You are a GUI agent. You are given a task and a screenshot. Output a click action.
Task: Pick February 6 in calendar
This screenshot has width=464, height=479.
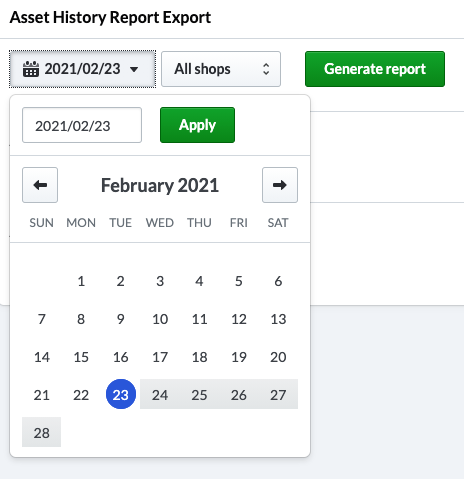pos(278,281)
